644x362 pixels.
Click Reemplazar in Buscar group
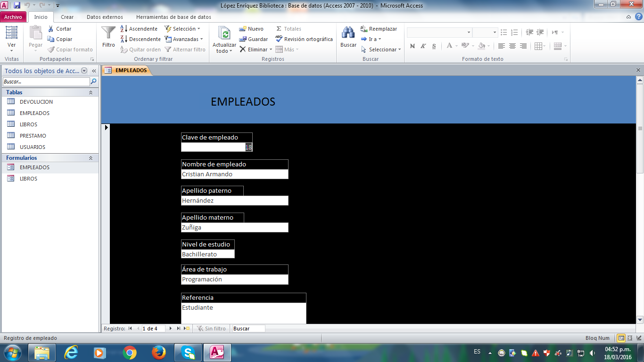(379, 29)
